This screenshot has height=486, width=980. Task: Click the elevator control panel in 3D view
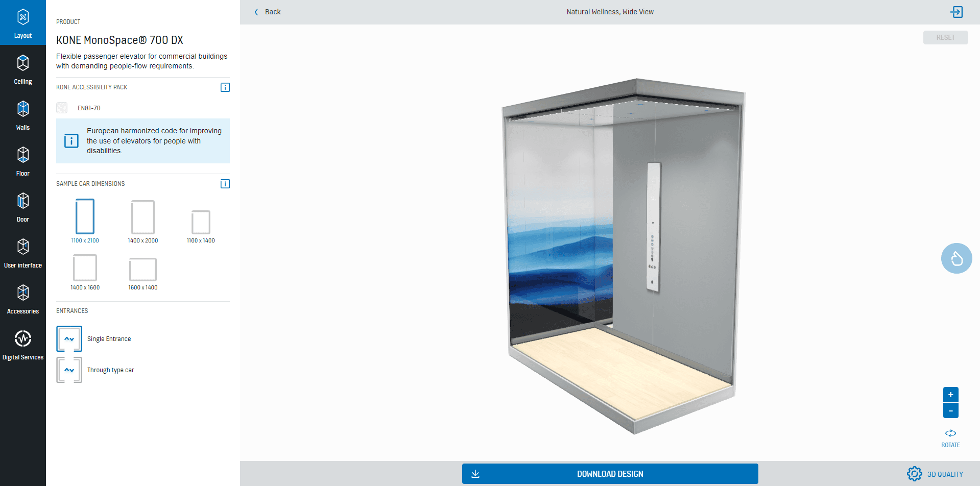(x=653, y=227)
